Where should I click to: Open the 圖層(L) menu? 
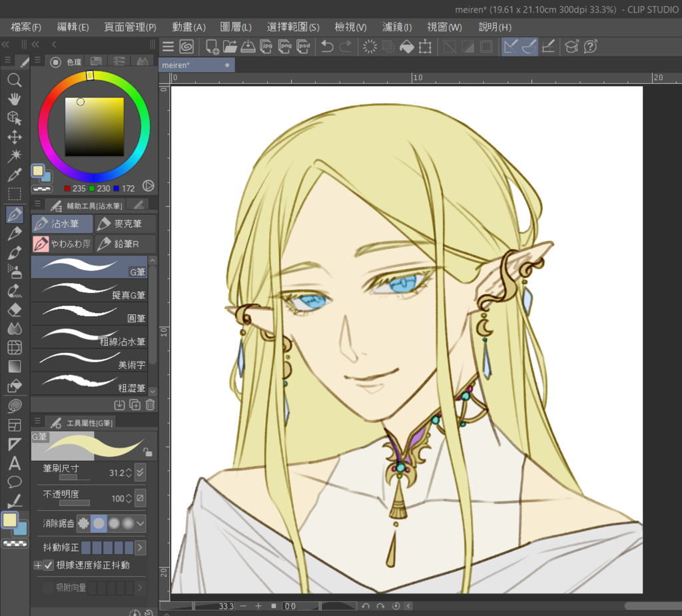(x=236, y=27)
